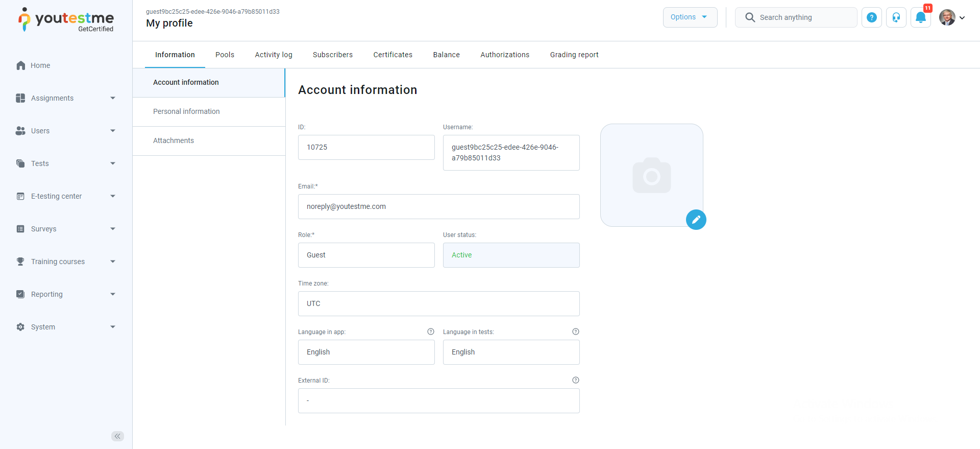The width and height of the screenshot is (980, 449).
Task: Expand the Training courses arrow
Action: [113, 262]
